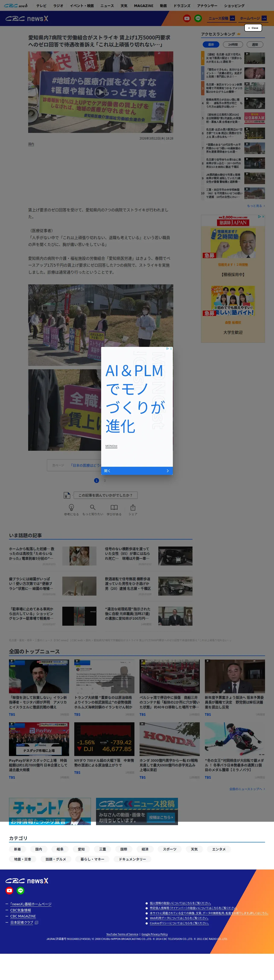274x980 pixels.
Task: Open NYダウ 700ドル超の大幅下落 card
Action: coord(104,749)
